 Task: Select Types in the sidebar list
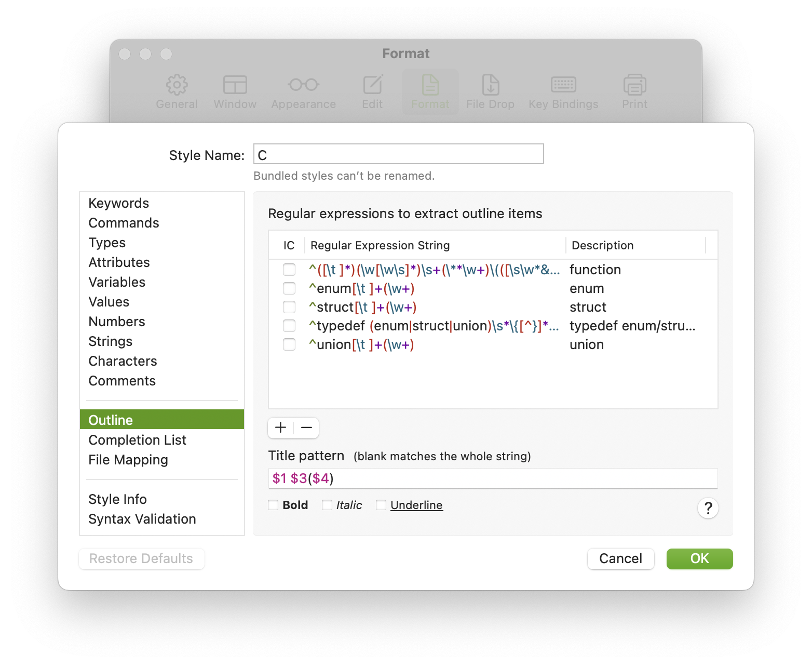pyautogui.click(x=162, y=243)
